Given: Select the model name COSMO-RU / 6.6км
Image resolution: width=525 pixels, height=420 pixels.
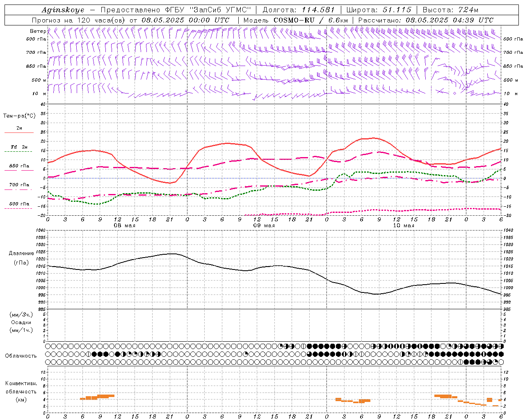Looking at the screenshot, I should [x=310, y=20].
